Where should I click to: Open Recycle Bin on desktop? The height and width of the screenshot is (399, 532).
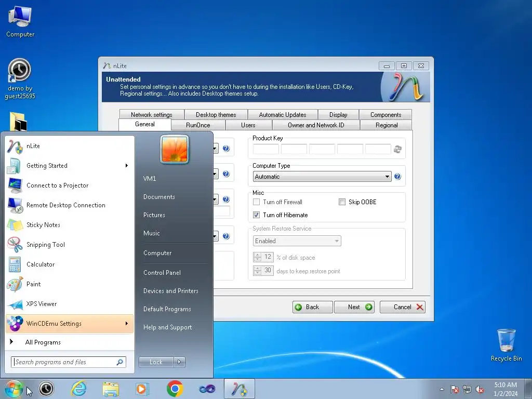point(506,345)
